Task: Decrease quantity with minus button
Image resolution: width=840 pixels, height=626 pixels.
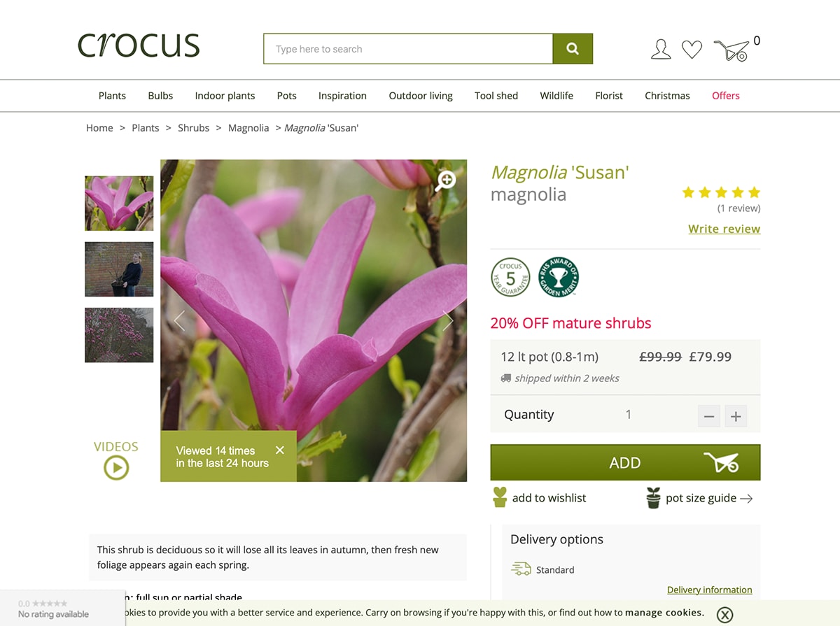Action: pyautogui.click(x=709, y=416)
